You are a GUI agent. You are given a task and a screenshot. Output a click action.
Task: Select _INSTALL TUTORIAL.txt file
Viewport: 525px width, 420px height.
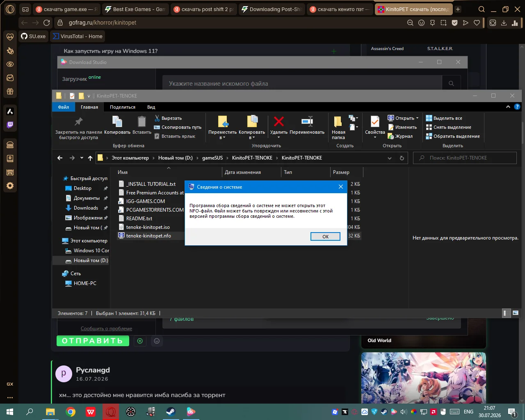[151, 184]
